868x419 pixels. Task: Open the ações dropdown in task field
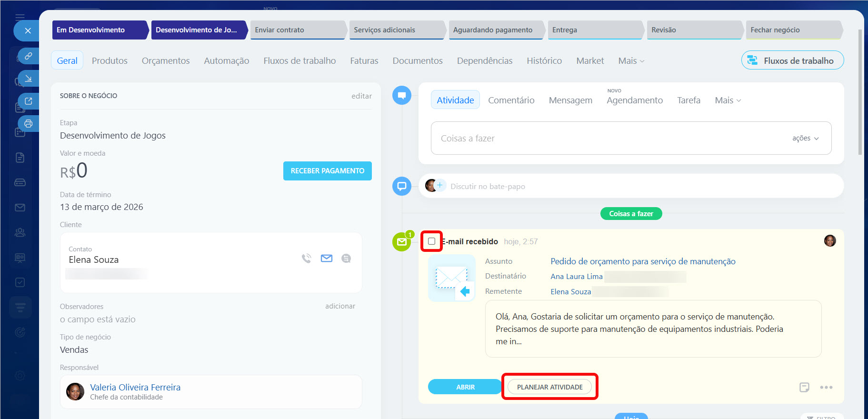805,138
